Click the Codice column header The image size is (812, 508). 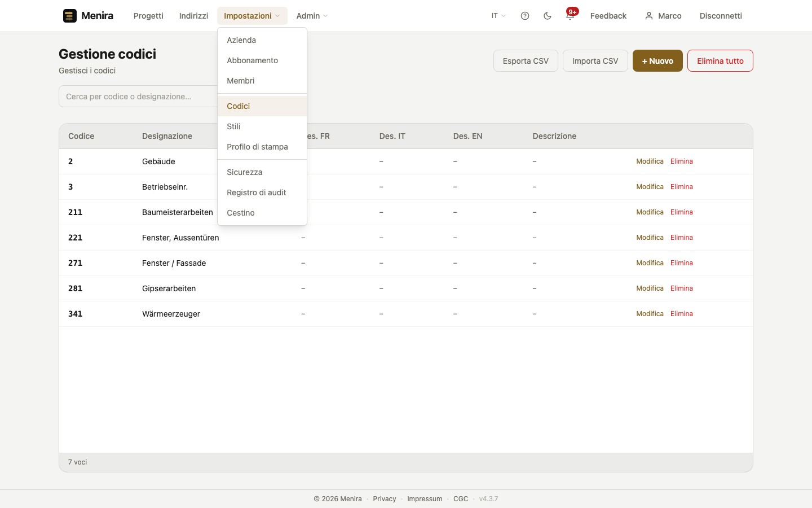coord(81,136)
